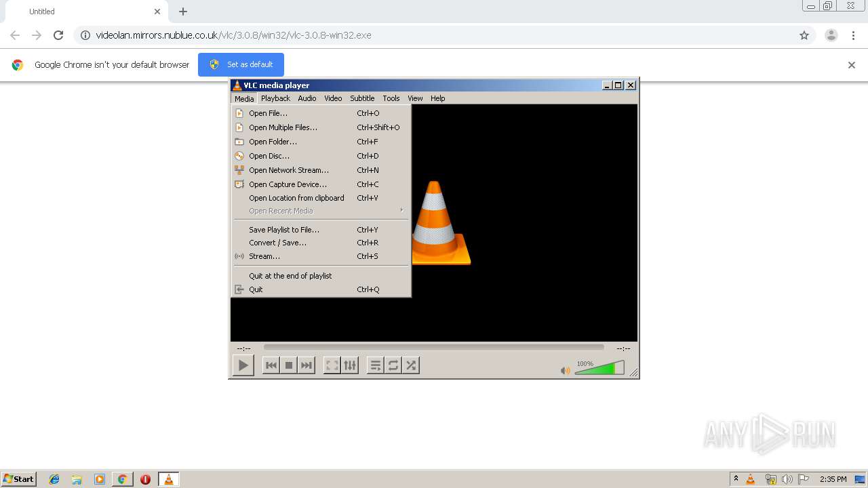Click the taskbar clock 2:35 PM
This screenshot has height=488, width=868.
(x=833, y=479)
